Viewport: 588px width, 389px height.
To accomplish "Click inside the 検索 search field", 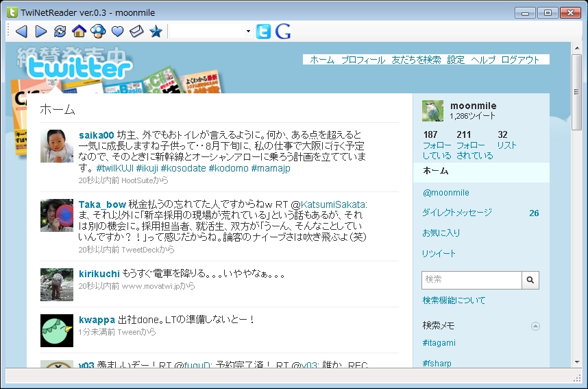I will point(471,280).
